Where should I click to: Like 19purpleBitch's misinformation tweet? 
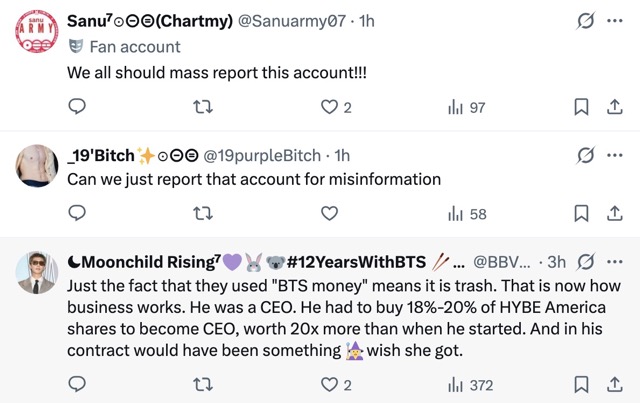pos(330,213)
